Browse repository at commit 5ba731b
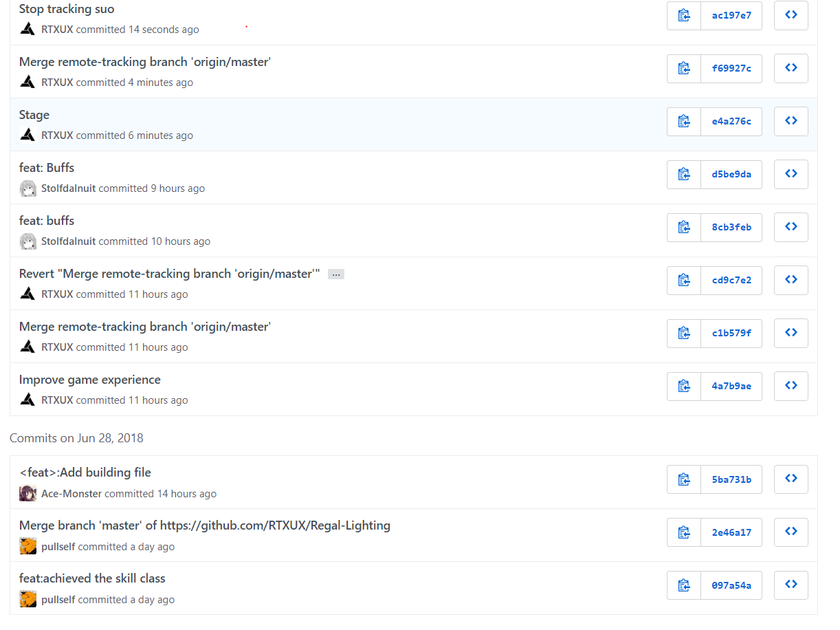840x630 pixels. (791, 479)
